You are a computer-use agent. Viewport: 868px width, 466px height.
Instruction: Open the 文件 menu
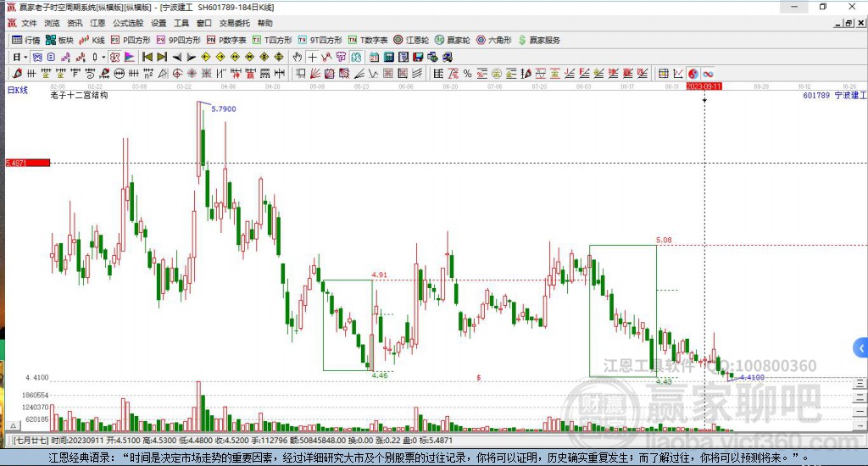coord(29,23)
